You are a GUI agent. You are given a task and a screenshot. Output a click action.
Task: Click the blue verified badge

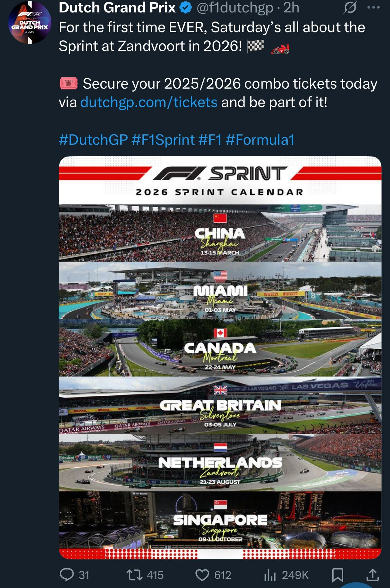point(186,8)
